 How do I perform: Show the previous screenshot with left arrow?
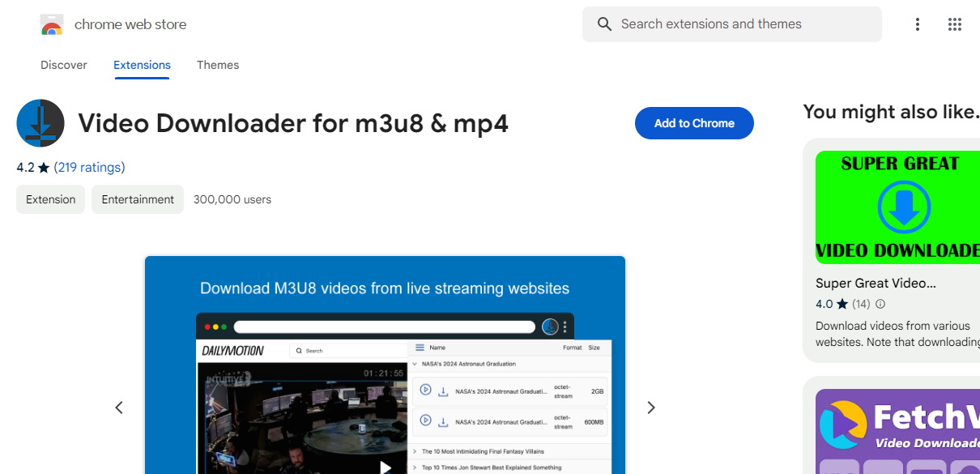tap(119, 408)
